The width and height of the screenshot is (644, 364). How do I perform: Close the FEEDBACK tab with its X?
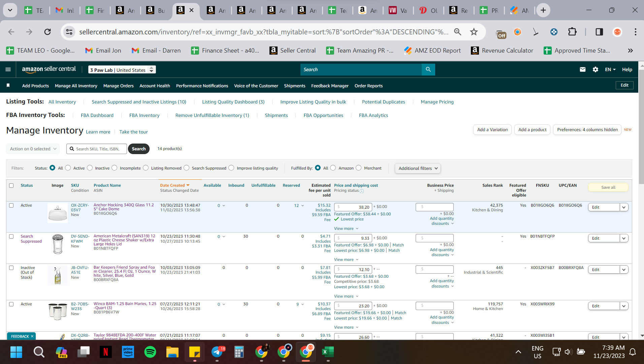point(32,336)
